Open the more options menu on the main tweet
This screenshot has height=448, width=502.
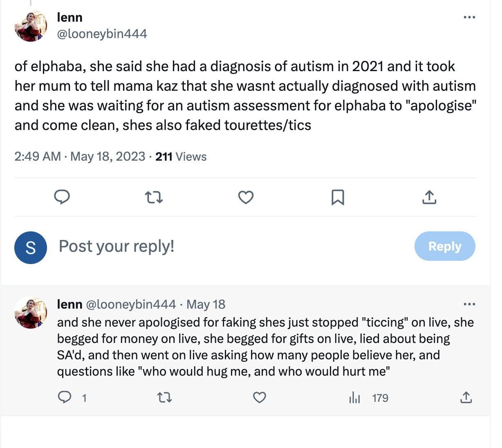[469, 17]
